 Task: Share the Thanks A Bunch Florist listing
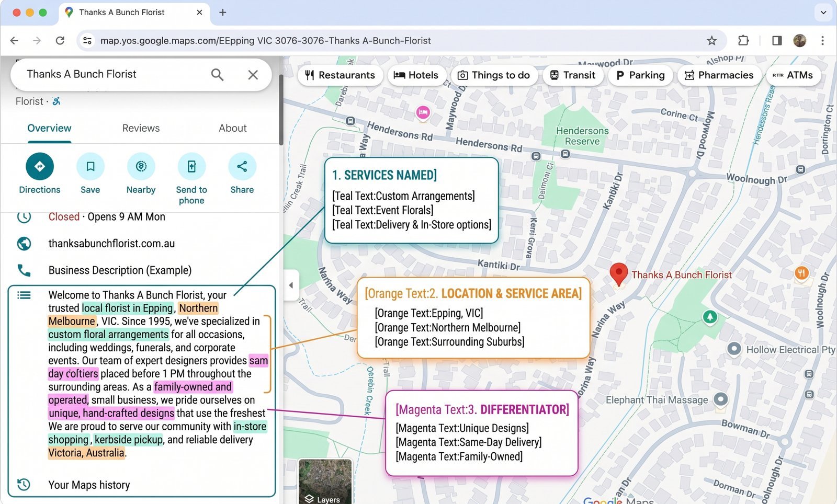(242, 166)
